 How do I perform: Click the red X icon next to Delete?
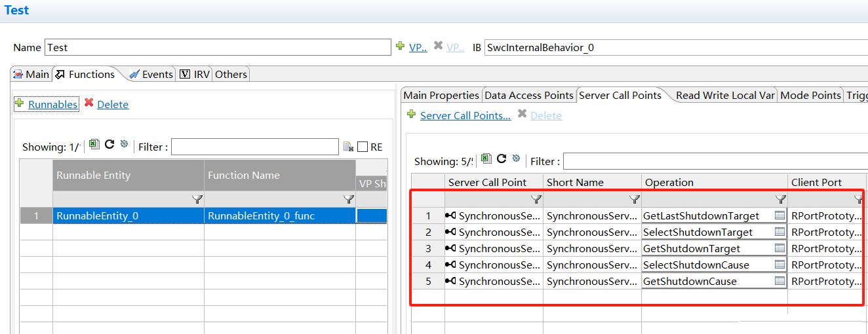point(89,103)
